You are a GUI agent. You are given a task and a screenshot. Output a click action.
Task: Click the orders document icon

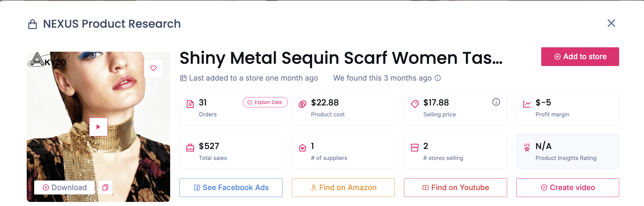(191, 103)
